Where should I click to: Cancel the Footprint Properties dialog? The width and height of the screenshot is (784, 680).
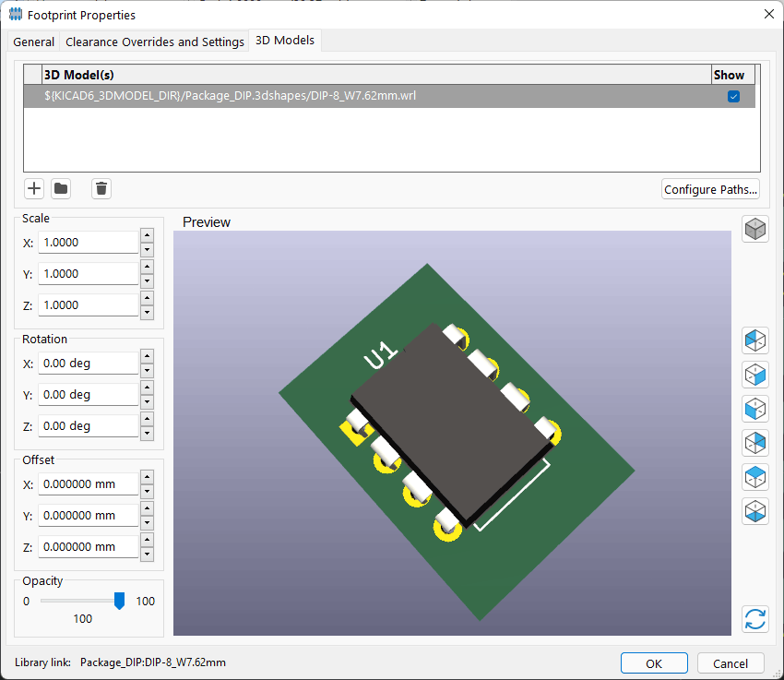point(731,663)
